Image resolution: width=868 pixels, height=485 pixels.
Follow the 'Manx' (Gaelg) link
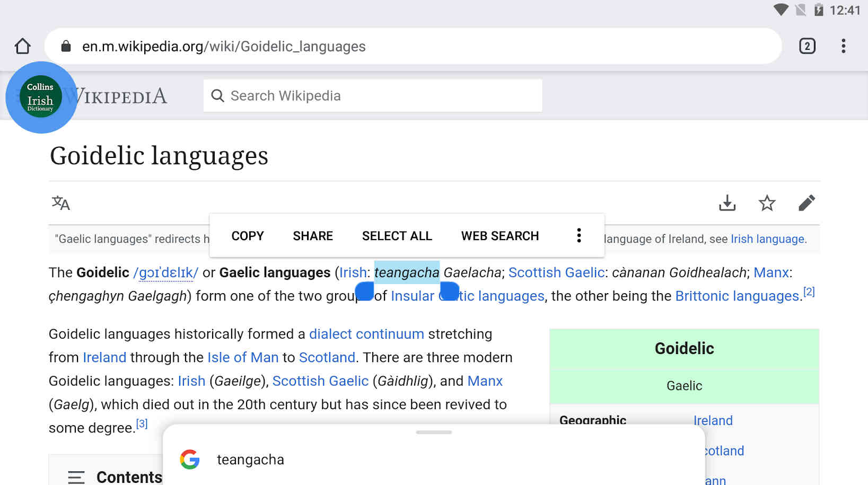(x=485, y=381)
